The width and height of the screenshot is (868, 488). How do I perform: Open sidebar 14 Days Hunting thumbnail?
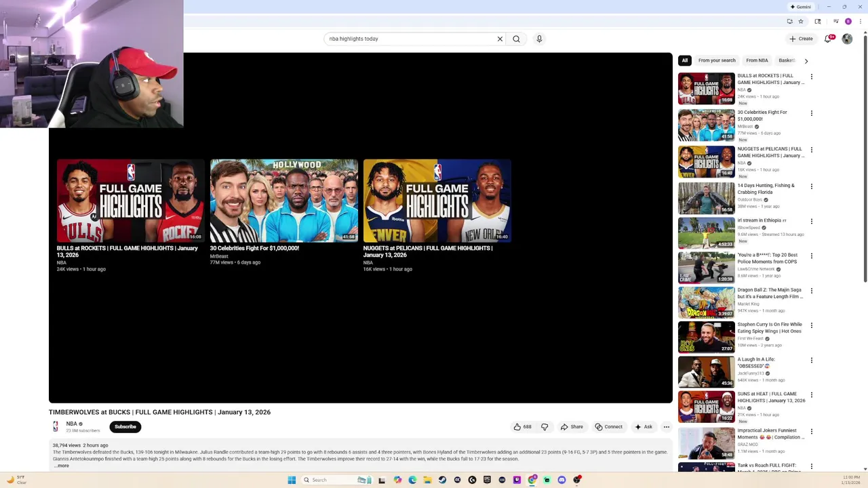(706, 198)
